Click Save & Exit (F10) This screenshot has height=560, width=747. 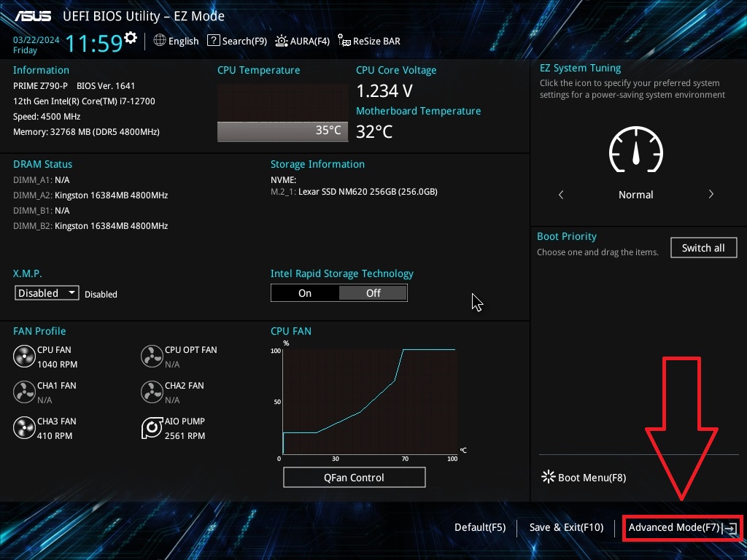[566, 527]
